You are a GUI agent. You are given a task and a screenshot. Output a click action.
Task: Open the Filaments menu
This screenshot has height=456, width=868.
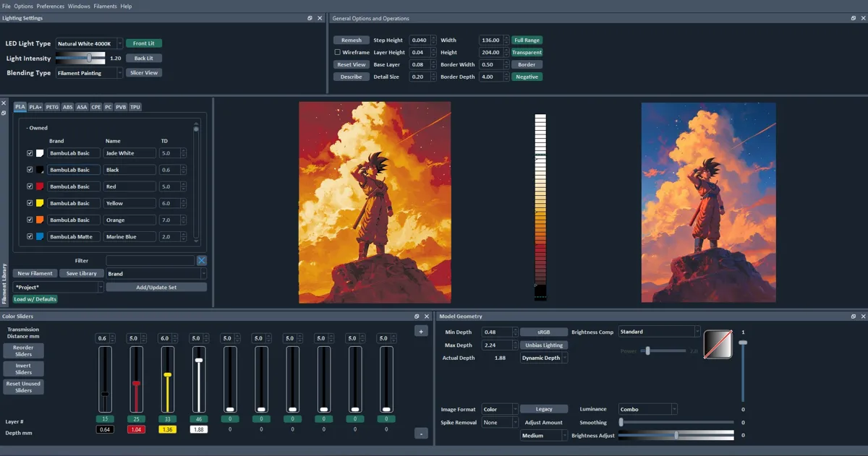click(105, 6)
